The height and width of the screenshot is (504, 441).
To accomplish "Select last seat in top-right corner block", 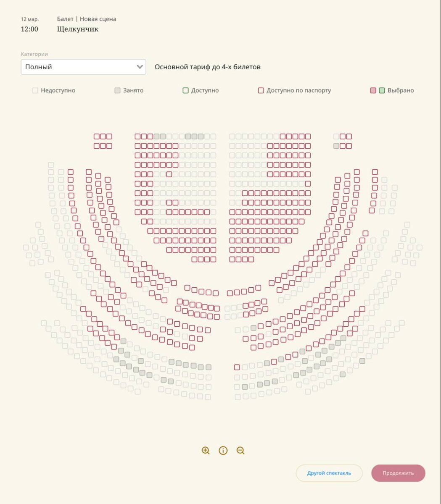I will click(349, 136).
